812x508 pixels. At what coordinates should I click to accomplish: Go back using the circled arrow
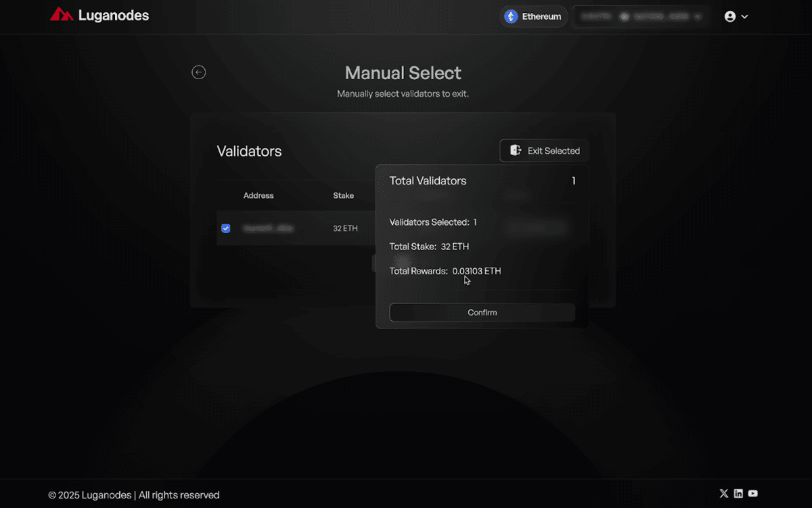point(198,72)
